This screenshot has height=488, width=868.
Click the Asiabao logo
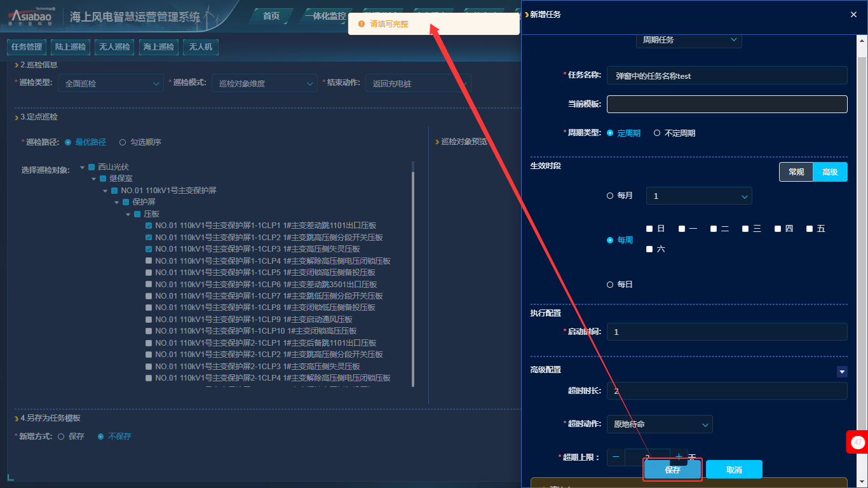tap(32, 17)
